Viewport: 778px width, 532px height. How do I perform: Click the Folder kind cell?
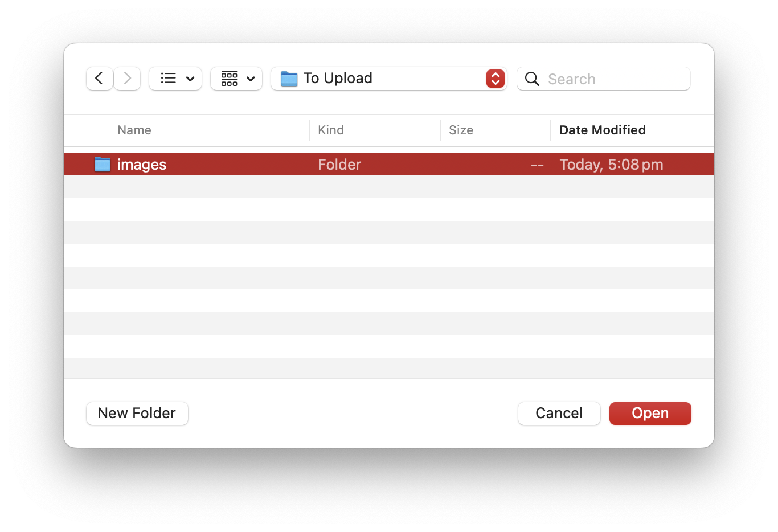[339, 165]
